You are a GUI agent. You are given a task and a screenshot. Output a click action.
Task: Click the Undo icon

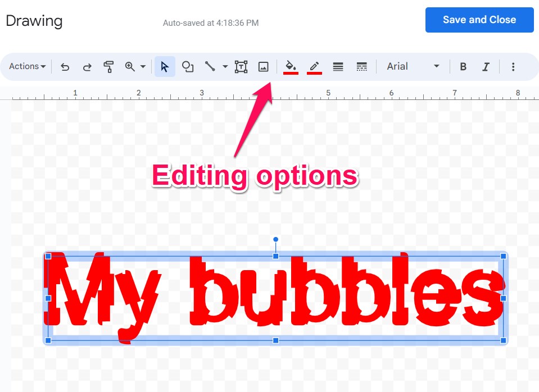65,66
